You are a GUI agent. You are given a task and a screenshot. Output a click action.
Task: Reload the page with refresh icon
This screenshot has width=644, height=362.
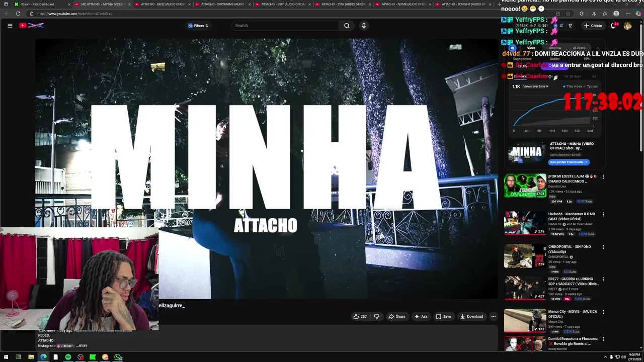tap(18, 14)
